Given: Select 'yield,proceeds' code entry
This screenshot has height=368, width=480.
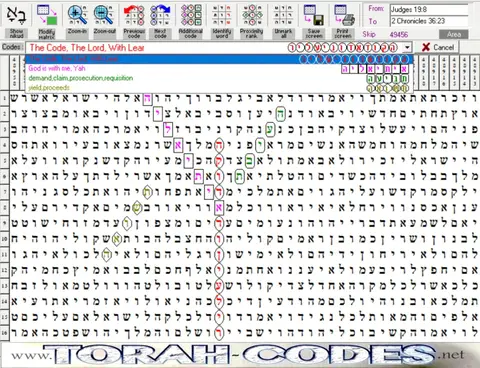Looking at the screenshot, I should point(219,88).
